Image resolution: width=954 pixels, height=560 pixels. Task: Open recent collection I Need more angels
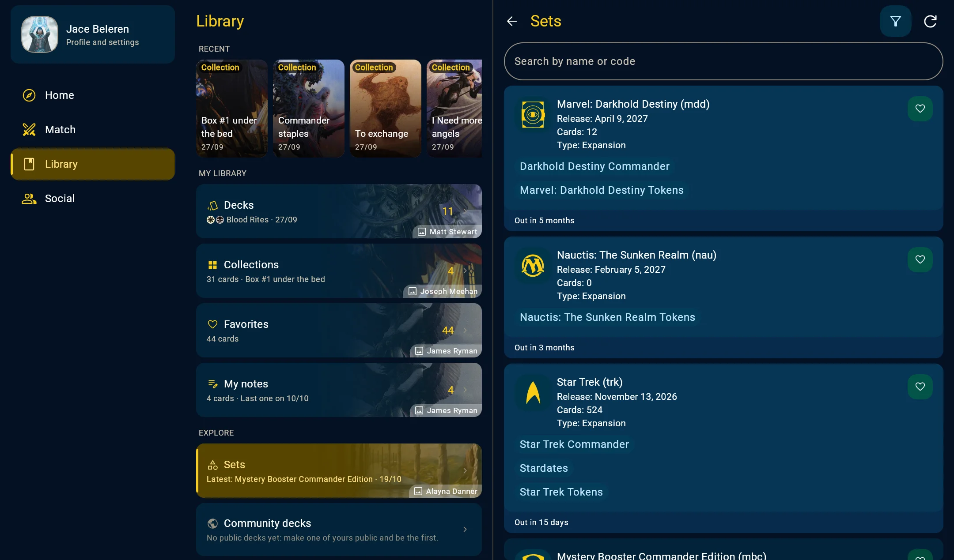click(454, 109)
